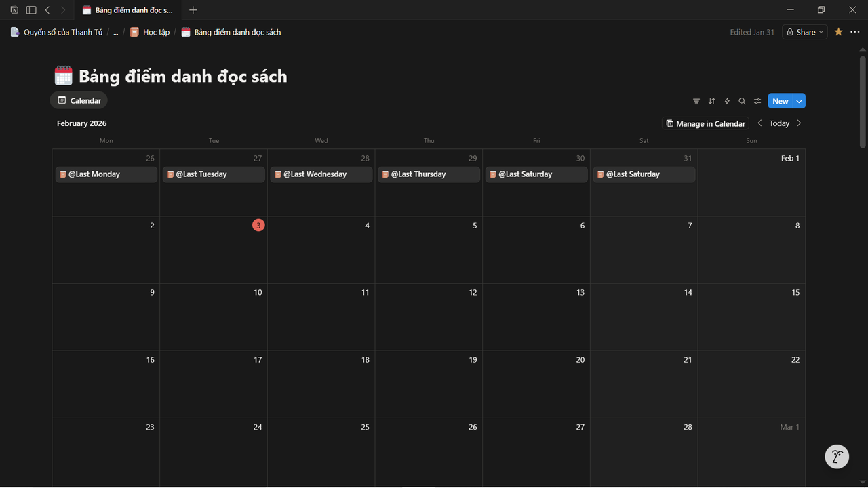The height and width of the screenshot is (488, 868).
Task: Expand the dropdown arrow beside New
Action: [x=799, y=101]
